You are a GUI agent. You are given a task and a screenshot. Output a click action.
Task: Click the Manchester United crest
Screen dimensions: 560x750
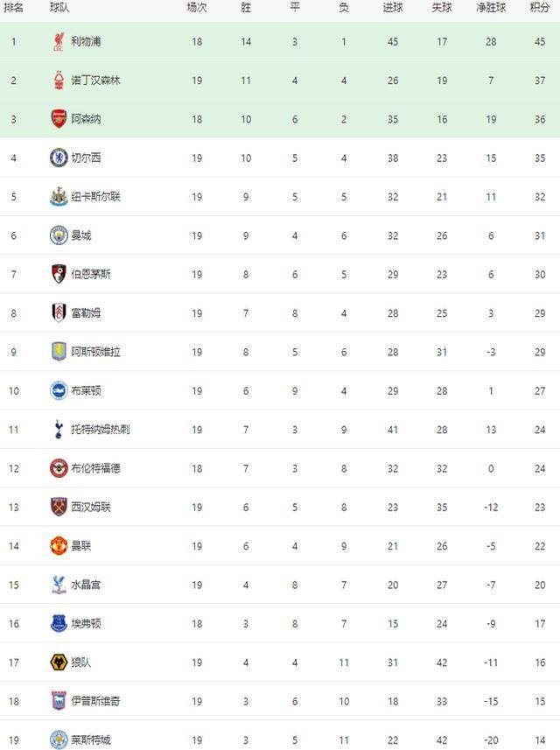click(x=59, y=546)
